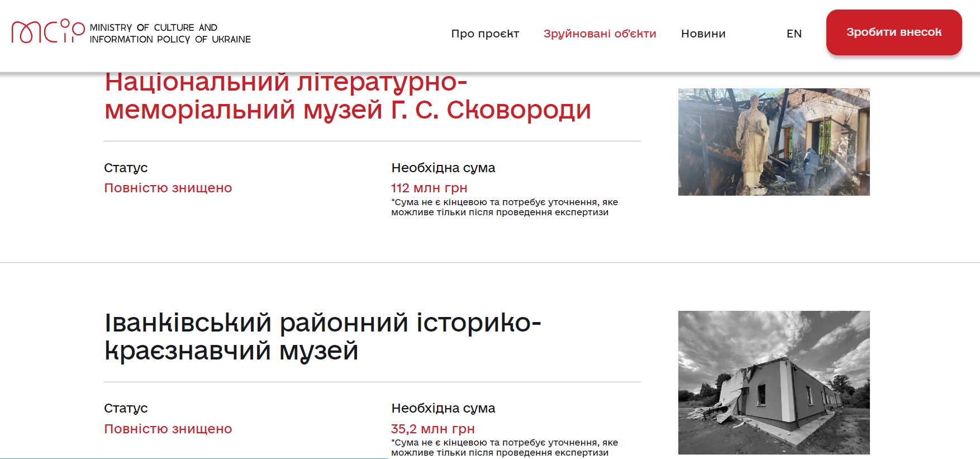Click the disclaimer note under 35,2 млн грн

click(x=504, y=448)
